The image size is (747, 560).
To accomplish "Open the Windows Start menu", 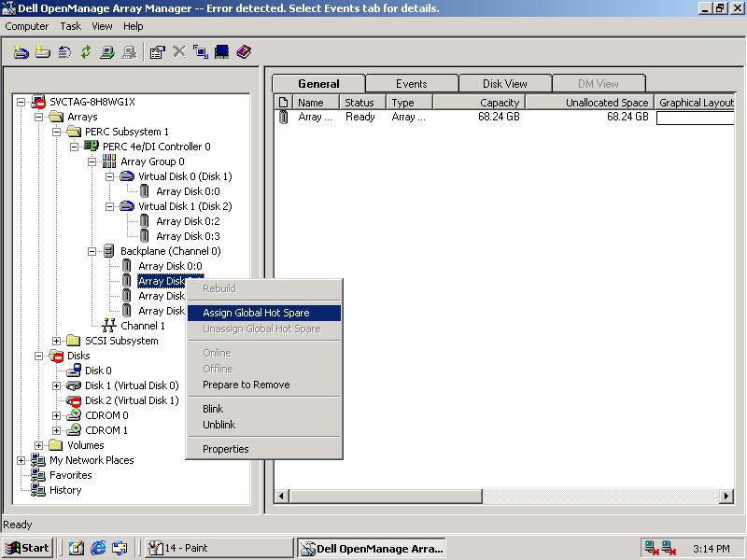I will pyautogui.click(x=28, y=548).
